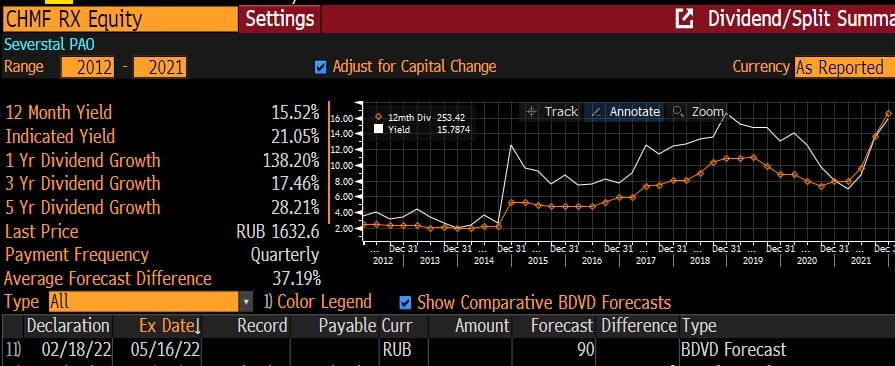Click 1 Yr Dividend Growth value 138.20%
Image resolution: width=895 pixels, height=366 pixels.
coord(291,160)
